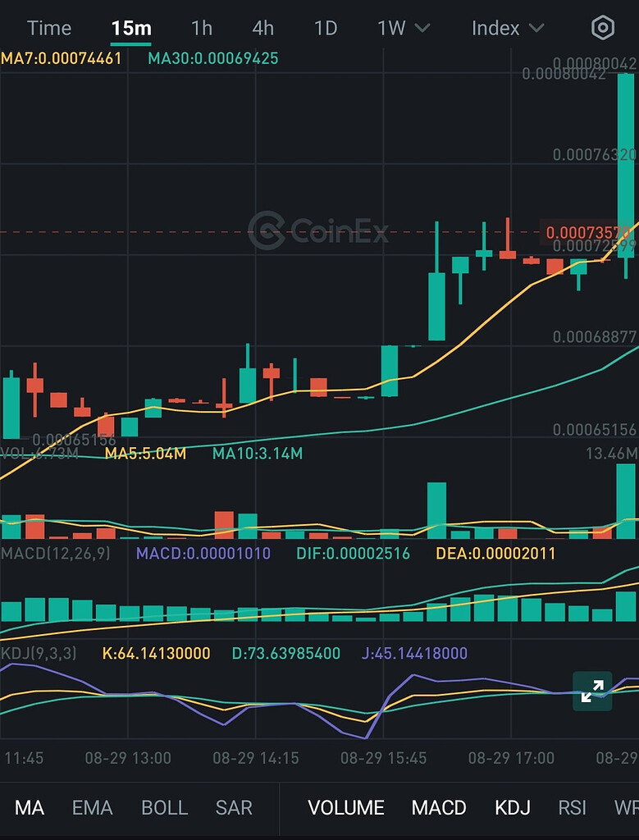Expand the 1W timeframe dropdown
The height and width of the screenshot is (840, 639).
(403, 28)
